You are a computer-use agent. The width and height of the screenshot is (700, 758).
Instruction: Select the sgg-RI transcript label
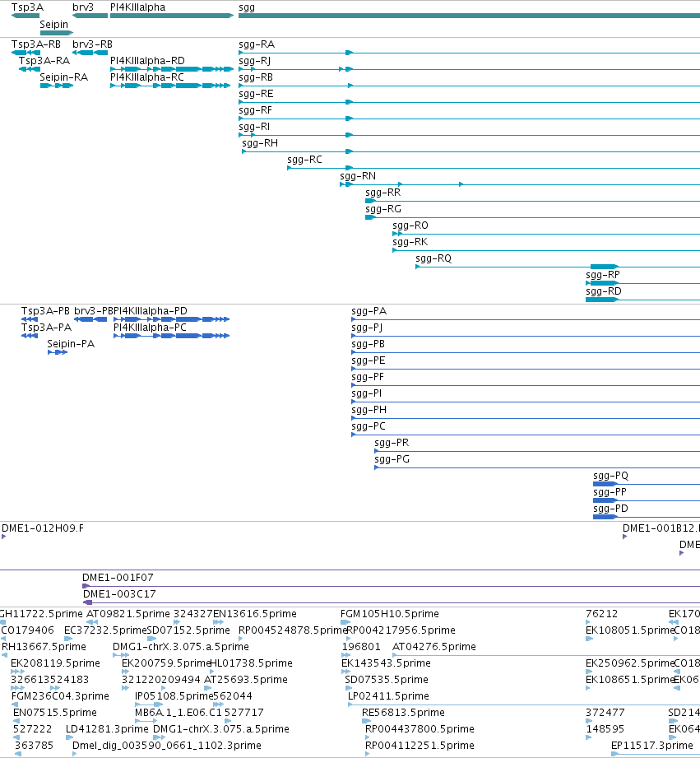coord(254,127)
